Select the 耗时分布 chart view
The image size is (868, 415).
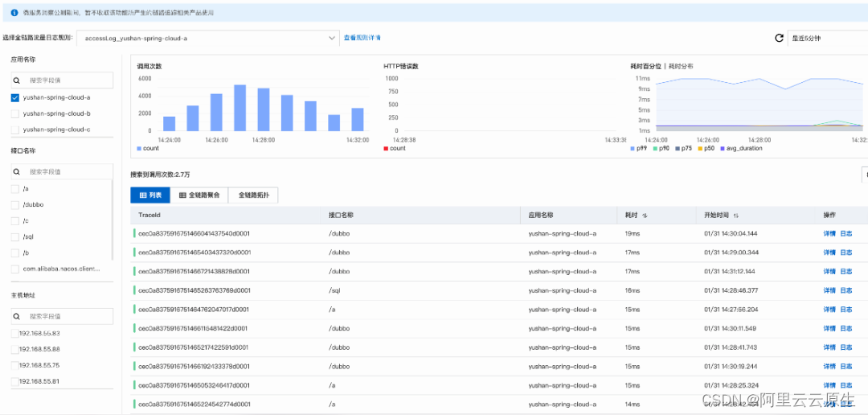point(681,66)
